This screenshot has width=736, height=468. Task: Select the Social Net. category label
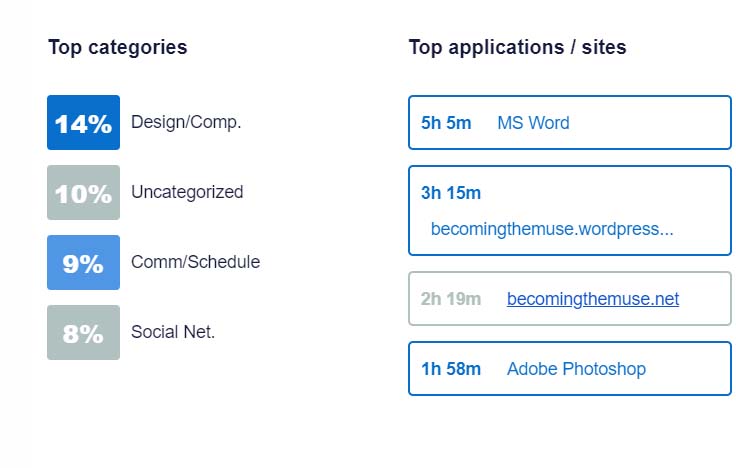pos(173,332)
